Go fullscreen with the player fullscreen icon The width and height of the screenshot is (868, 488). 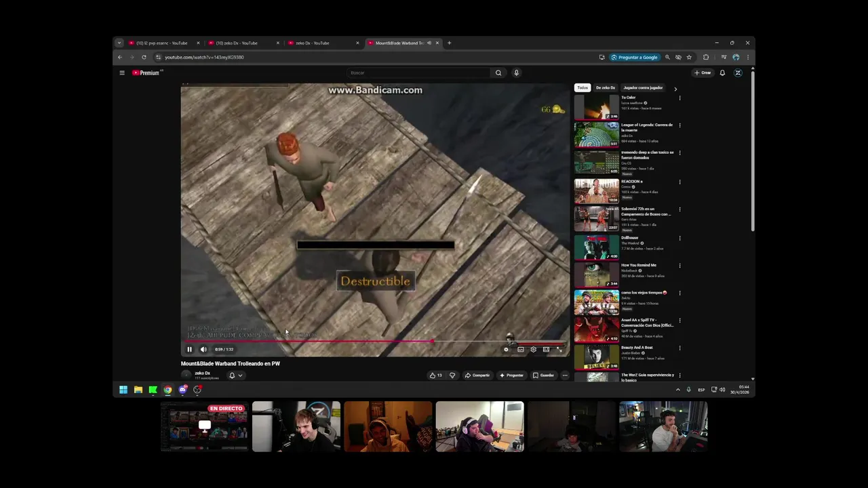tap(559, 349)
